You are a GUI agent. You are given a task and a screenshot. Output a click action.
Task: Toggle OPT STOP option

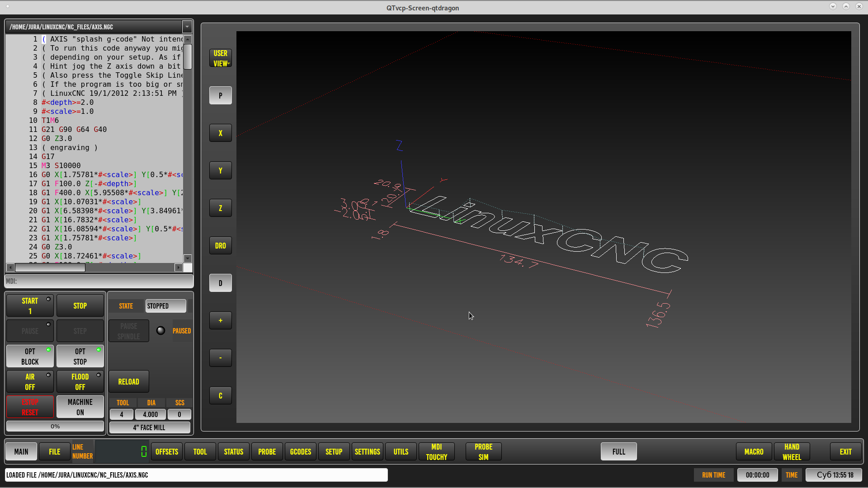tap(80, 357)
